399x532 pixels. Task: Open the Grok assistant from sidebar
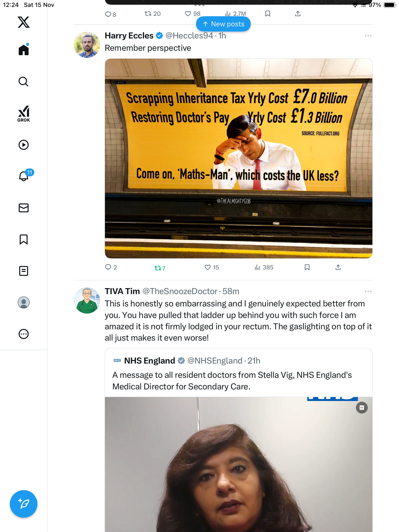(x=24, y=114)
